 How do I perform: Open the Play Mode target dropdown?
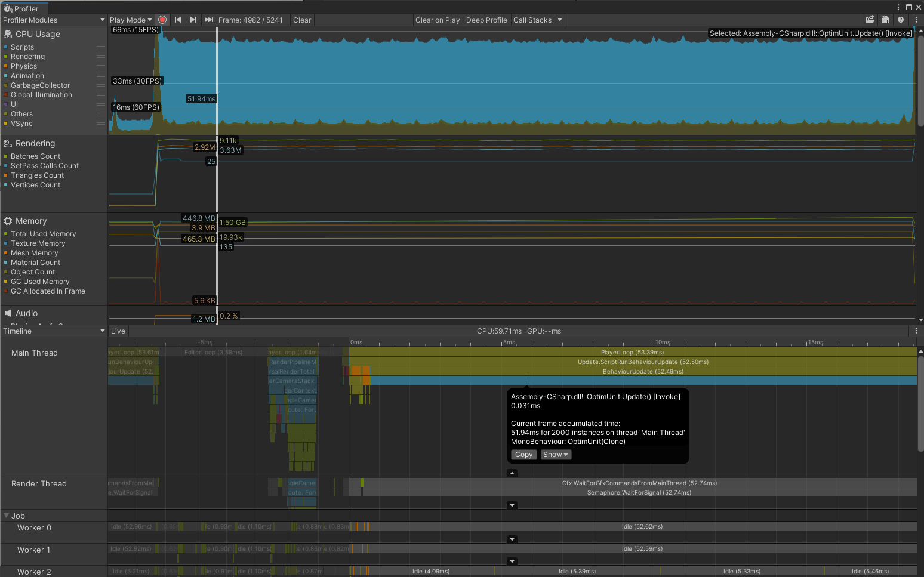click(x=131, y=20)
